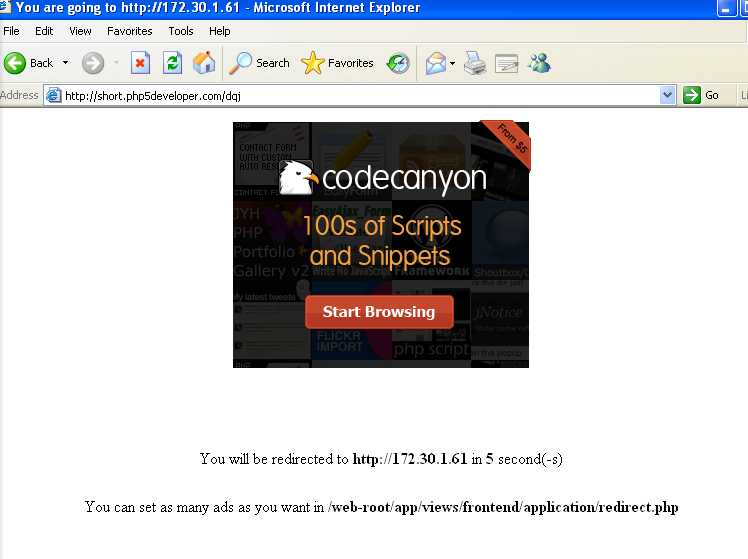Click the Edit page icon

[x=507, y=63]
